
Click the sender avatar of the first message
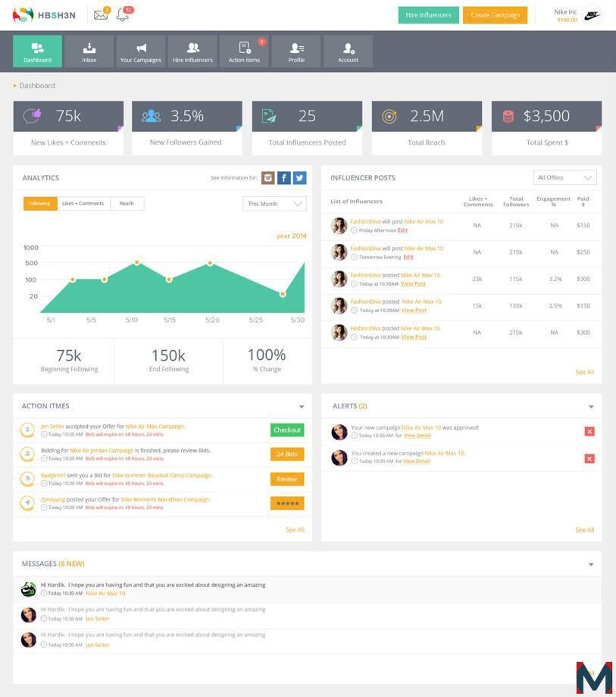(29, 589)
